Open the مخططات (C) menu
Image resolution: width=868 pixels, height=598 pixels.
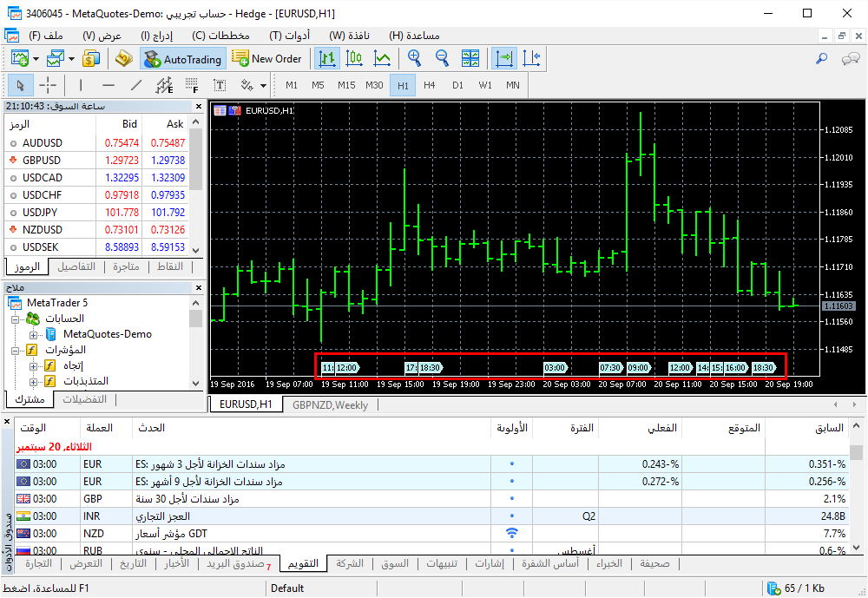click(220, 36)
